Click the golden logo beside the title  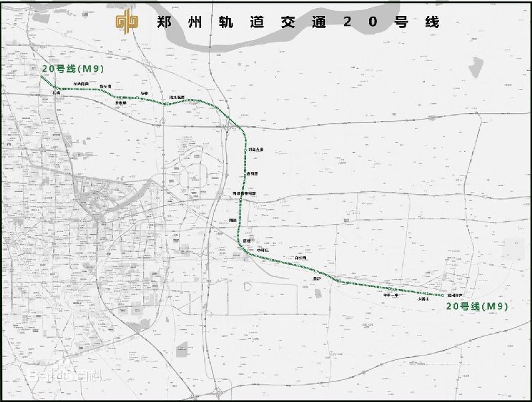click(x=127, y=21)
